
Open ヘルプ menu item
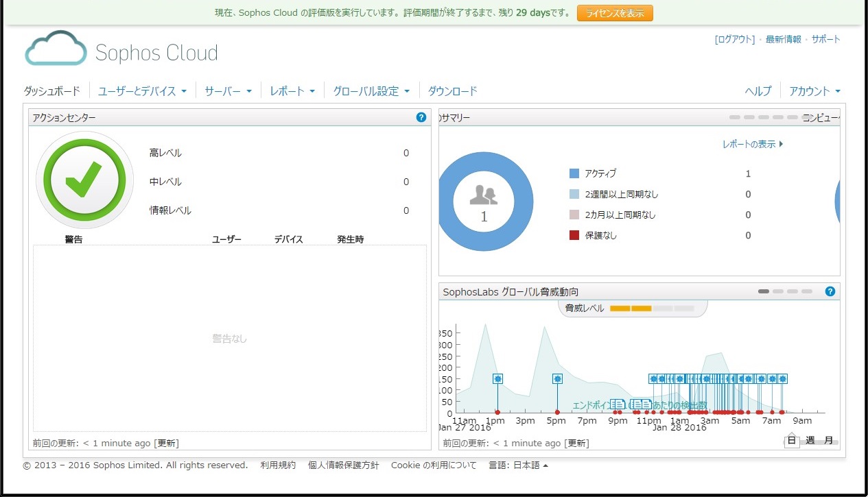(758, 90)
